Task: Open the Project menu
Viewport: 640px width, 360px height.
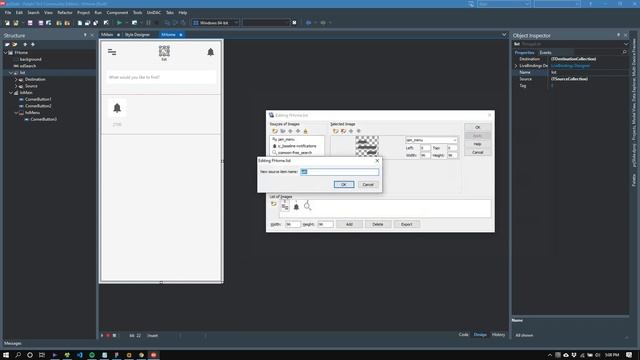Action: pyautogui.click(x=83, y=13)
